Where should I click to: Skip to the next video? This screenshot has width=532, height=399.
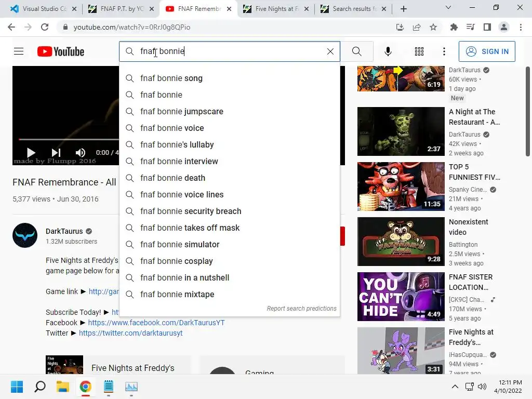pyautogui.click(x=56, y=153)
